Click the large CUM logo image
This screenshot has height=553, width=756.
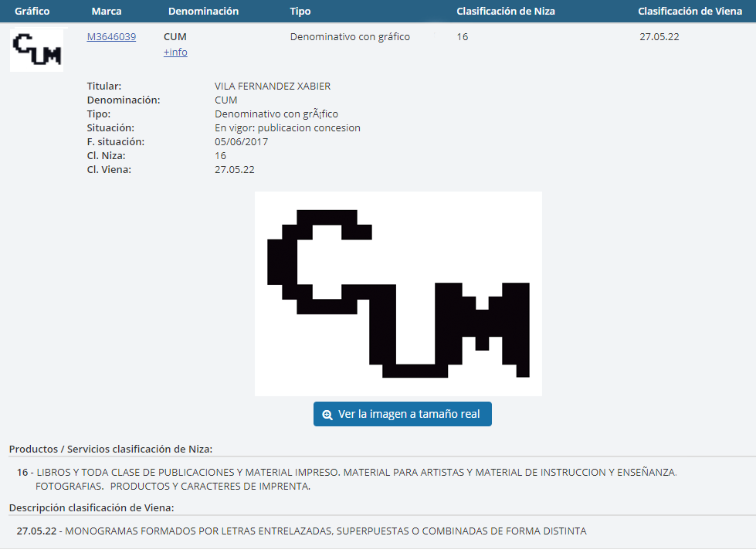(x=398, y=293)
